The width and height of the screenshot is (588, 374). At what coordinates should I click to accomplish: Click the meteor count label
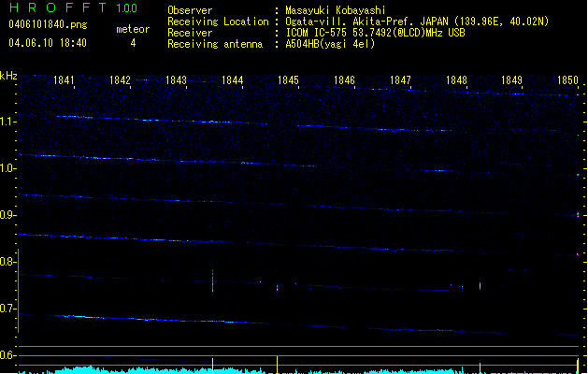coord(133,29)
